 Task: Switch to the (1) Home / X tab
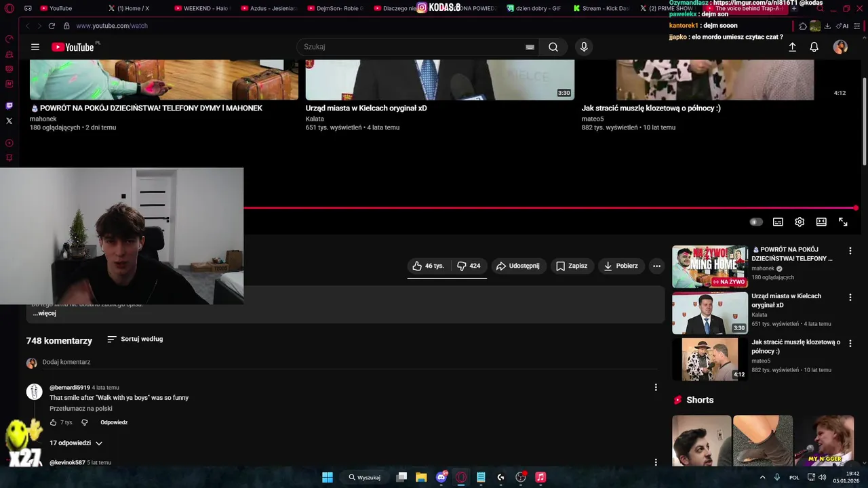pyautogui.click(x=129, y=8)
